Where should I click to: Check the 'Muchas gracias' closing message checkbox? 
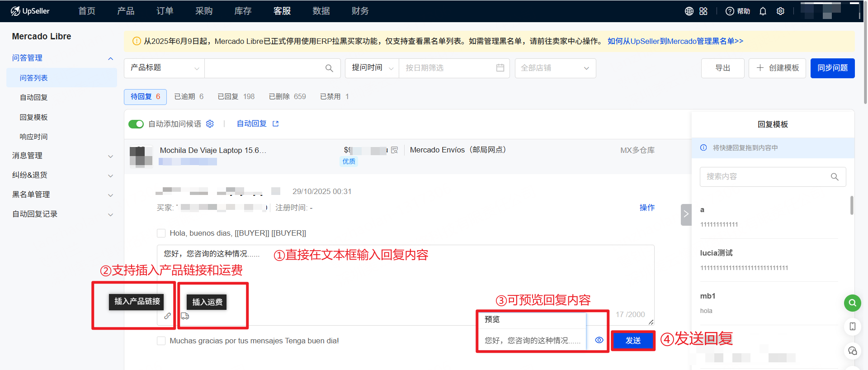tap(161, 341)
